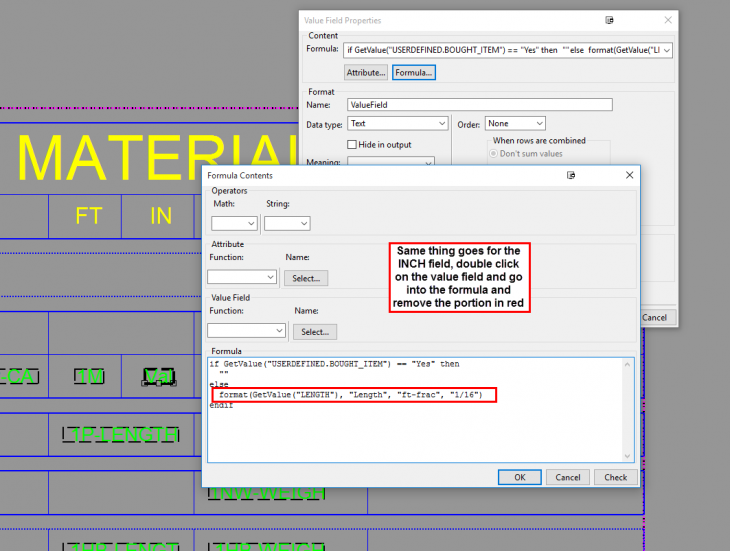730x551 pixels.
Task: Close the Value Field Properties window
Action: pos(666,20)
